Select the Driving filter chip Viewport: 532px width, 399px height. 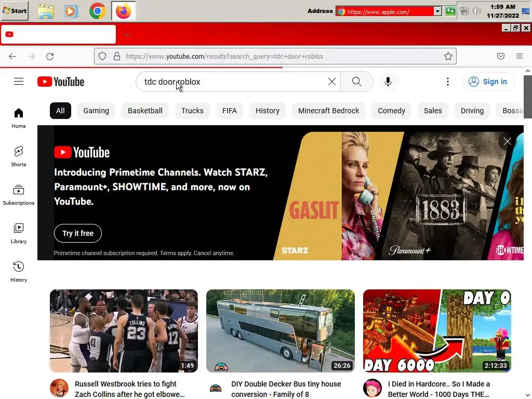(472, 111)
